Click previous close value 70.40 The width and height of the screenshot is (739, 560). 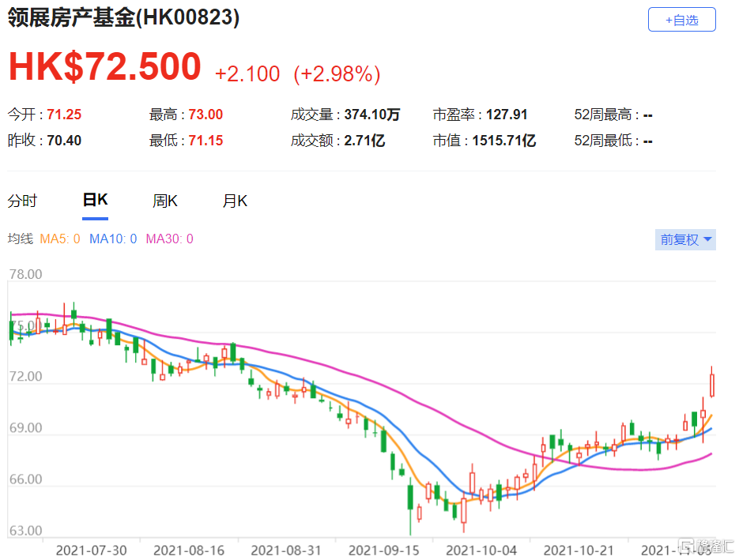64,141
